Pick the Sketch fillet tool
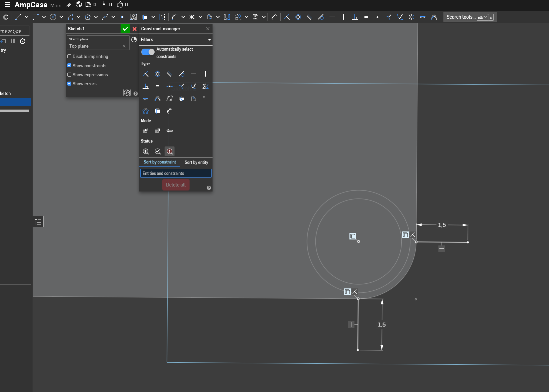Image resolution: width=549 pixels, height=392 pixels. (175, 17)
